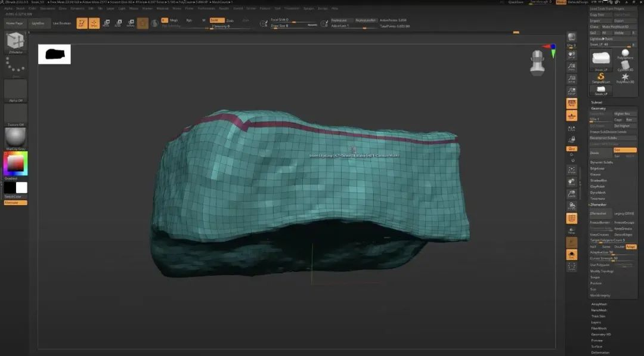Collapse the Geometry section
The width and height of the screenshot is (644, 356).
coord(599,109)
